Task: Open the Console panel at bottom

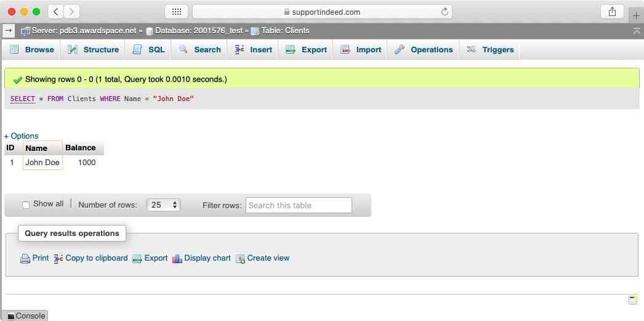Action: tap(25, 315)
